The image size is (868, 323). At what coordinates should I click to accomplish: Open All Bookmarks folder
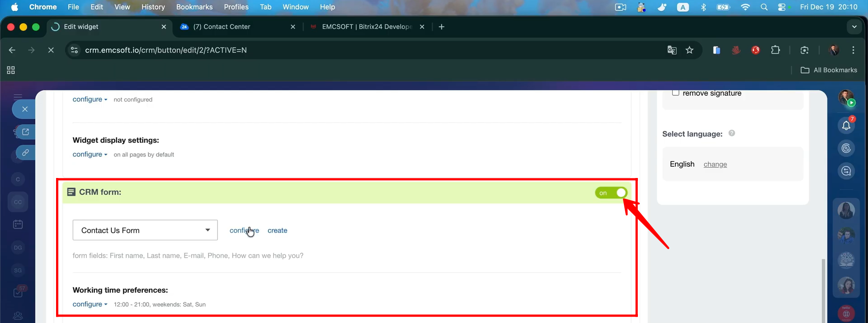coord(829,70)
